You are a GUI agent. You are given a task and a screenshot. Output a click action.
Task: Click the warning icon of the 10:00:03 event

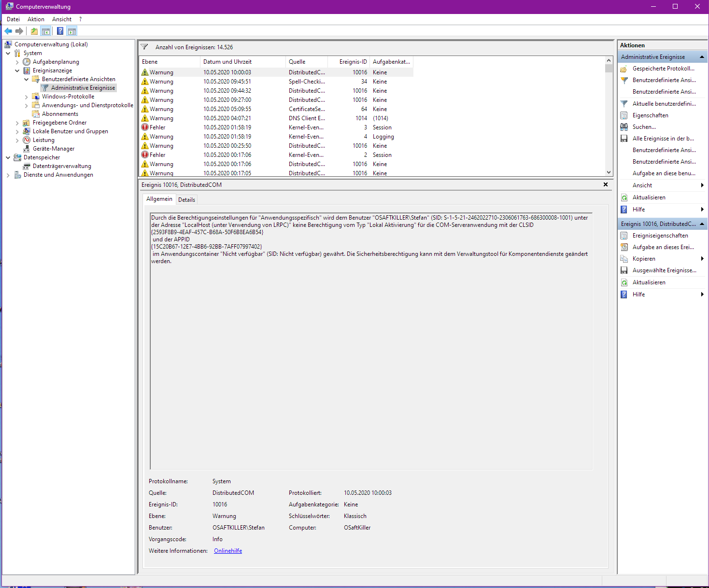(x=145, y=72)
